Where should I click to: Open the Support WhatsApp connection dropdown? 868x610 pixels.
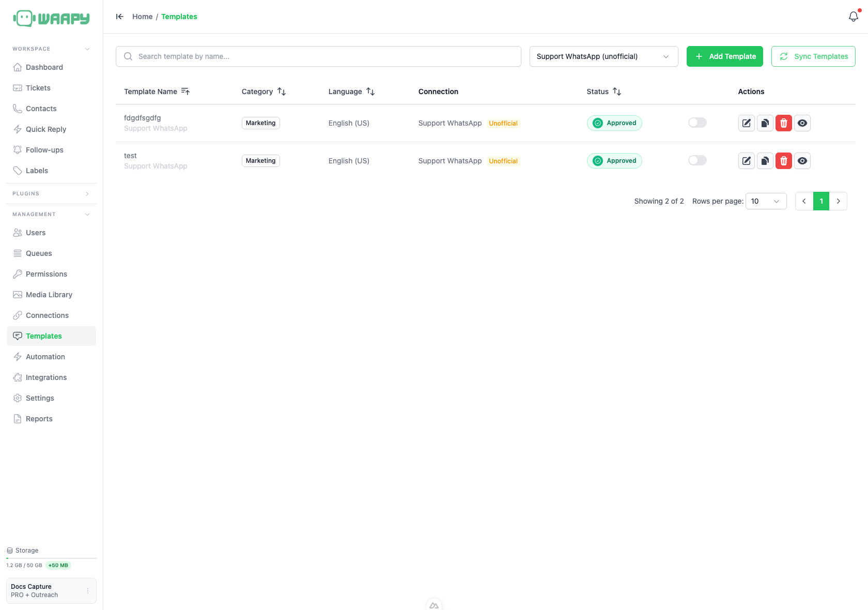tap(603, 56)
